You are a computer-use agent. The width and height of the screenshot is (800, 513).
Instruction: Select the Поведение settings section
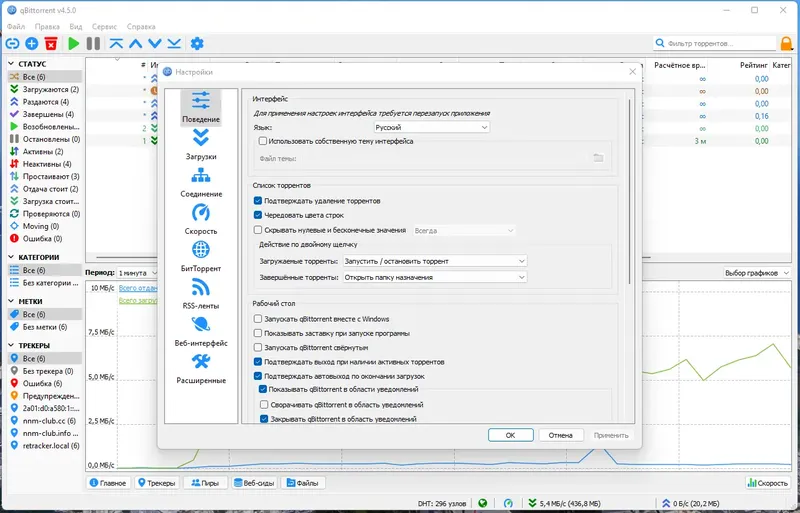point(201,108)
